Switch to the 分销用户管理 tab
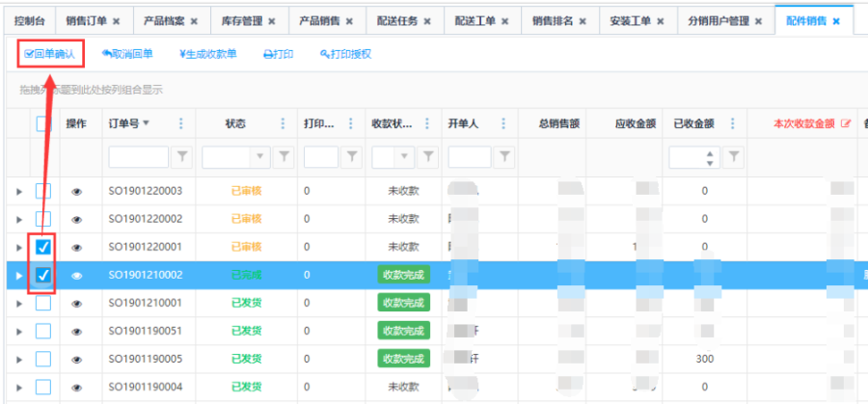 [x=718, y=20]
